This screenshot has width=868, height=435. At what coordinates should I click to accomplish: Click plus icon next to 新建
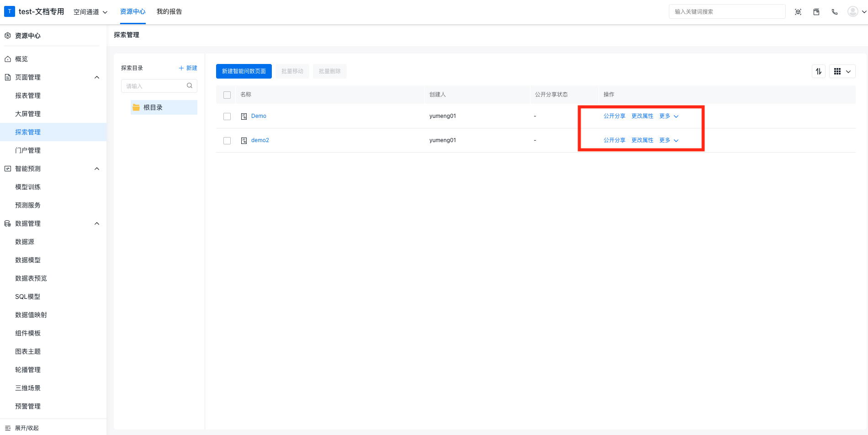click(181, 68)
